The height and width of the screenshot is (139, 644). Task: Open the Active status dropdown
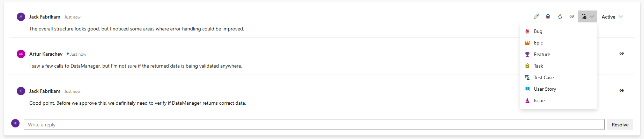pyautogui.click(x=613, y=17)
